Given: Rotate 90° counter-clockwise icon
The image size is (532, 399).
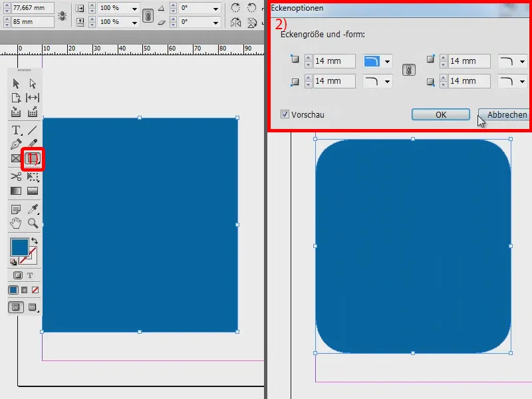Looking at the screenshot, I should 252,7.
